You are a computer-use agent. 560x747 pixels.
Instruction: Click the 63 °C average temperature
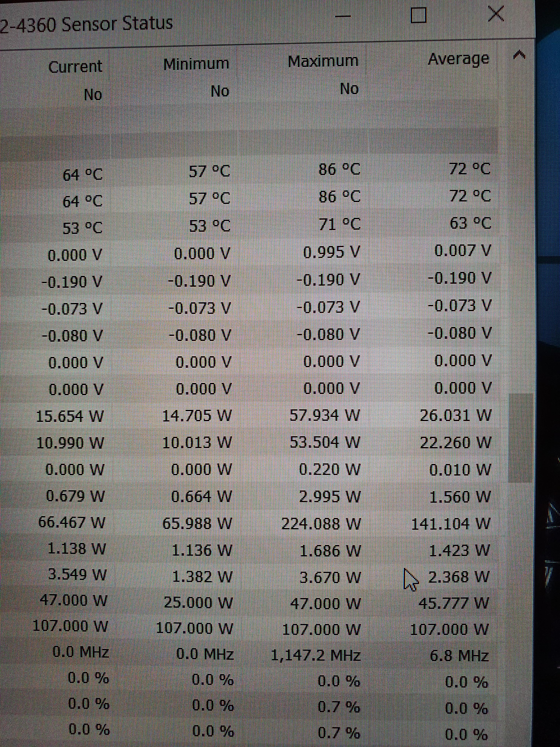pyautogui.click(x=471, y=223)
